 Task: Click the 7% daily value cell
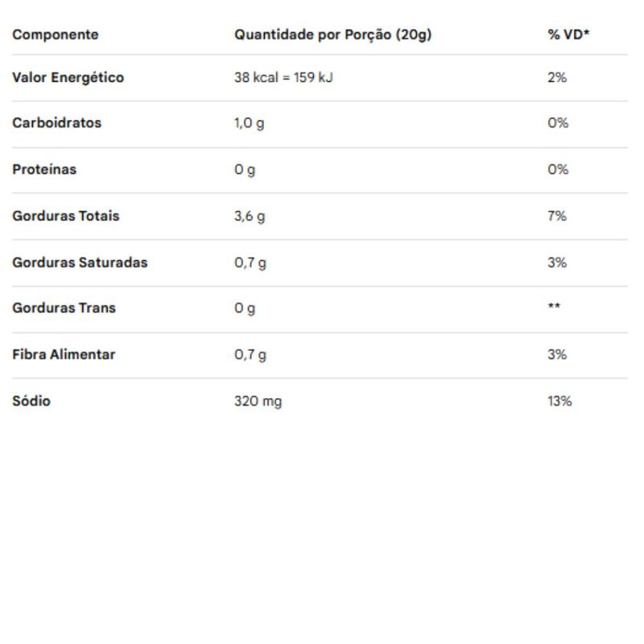pos(557,216)
